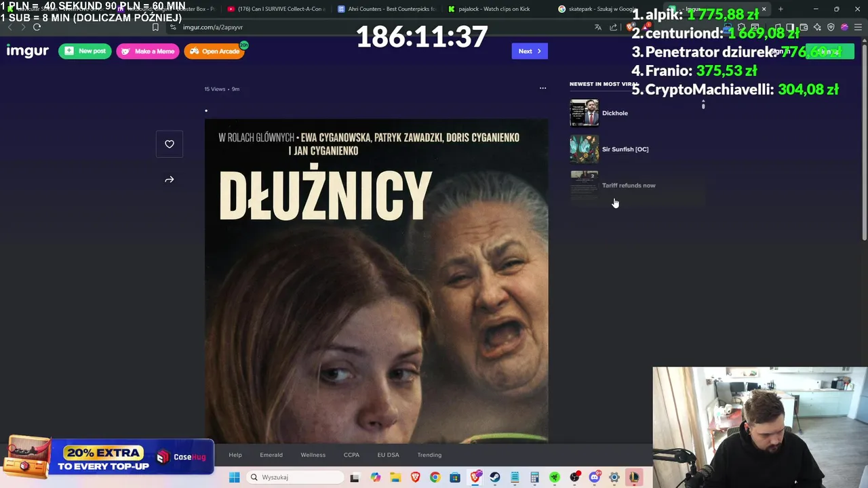Open the Make a Meme tool
This screenshot has width=868, height=488.
[x=148, y=52]
